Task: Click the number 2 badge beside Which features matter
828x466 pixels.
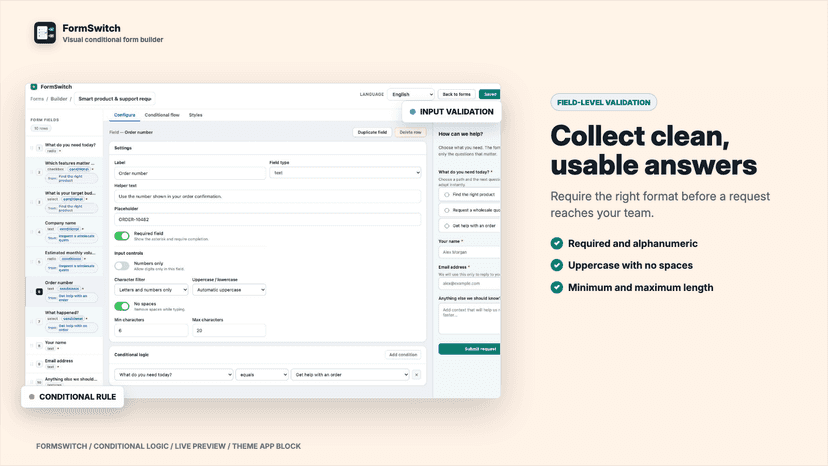Action: tap(39, 172)
